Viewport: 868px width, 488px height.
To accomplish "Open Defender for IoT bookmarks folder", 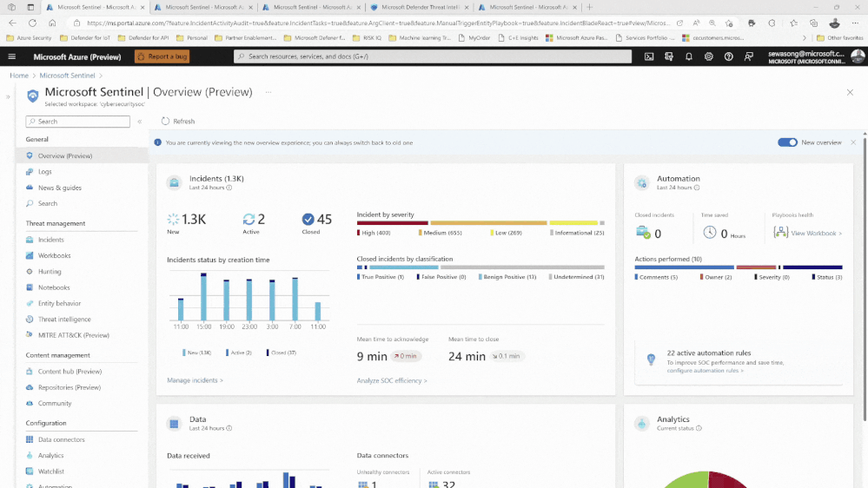I will [x=85, y=38].
